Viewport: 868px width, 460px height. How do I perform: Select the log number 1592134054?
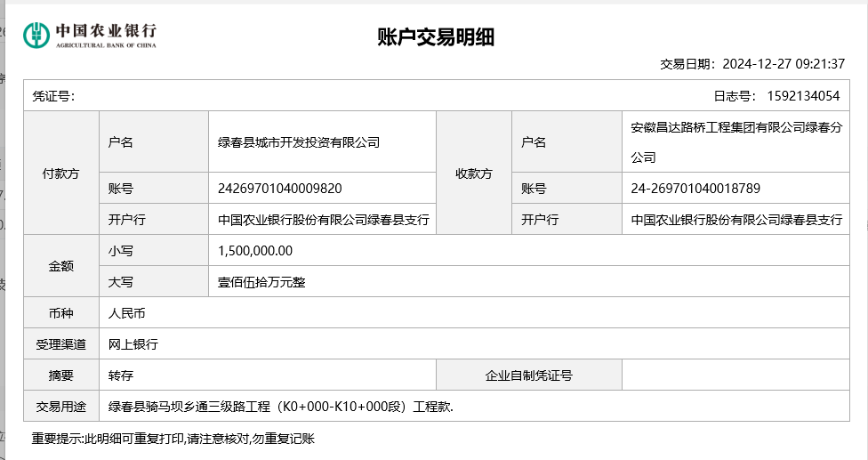(x=801, y=96)
